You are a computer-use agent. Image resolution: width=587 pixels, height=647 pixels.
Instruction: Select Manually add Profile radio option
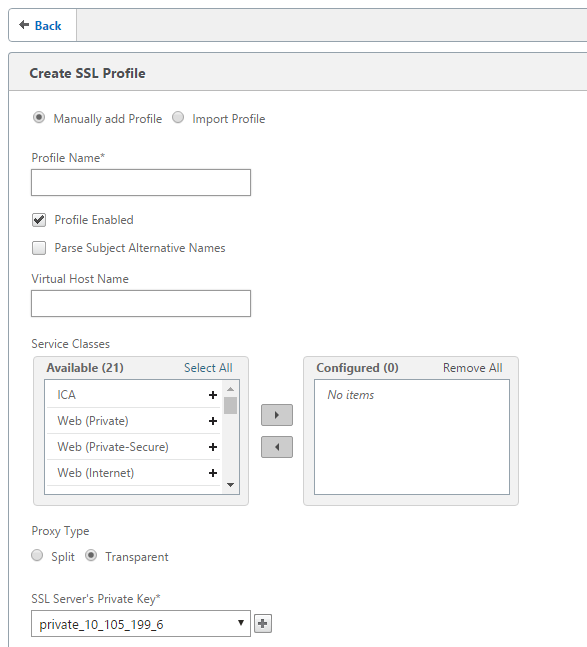(x=39, y=118)
